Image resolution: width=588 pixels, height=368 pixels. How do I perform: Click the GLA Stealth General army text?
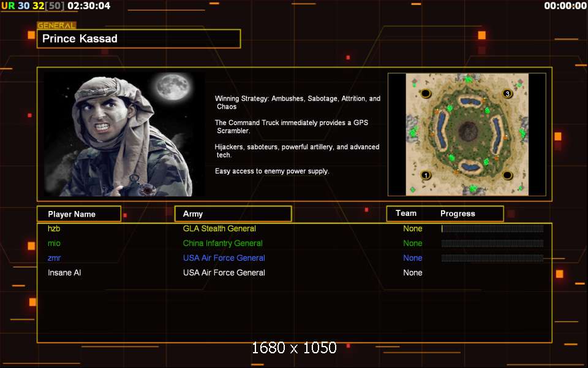(219, 228)
